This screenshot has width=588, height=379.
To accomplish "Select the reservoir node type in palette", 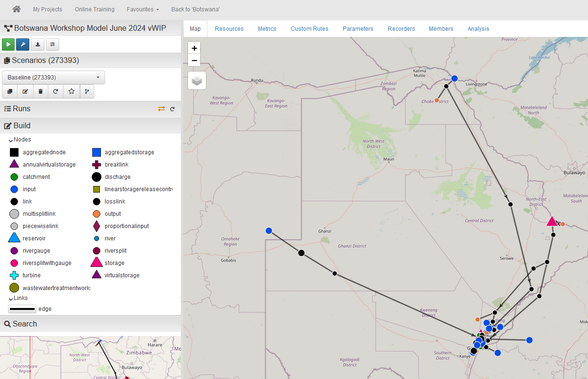I will 14,238.
